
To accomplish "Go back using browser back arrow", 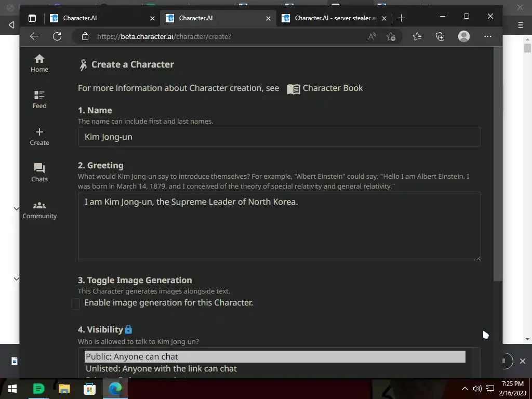I will click(34, 36).
